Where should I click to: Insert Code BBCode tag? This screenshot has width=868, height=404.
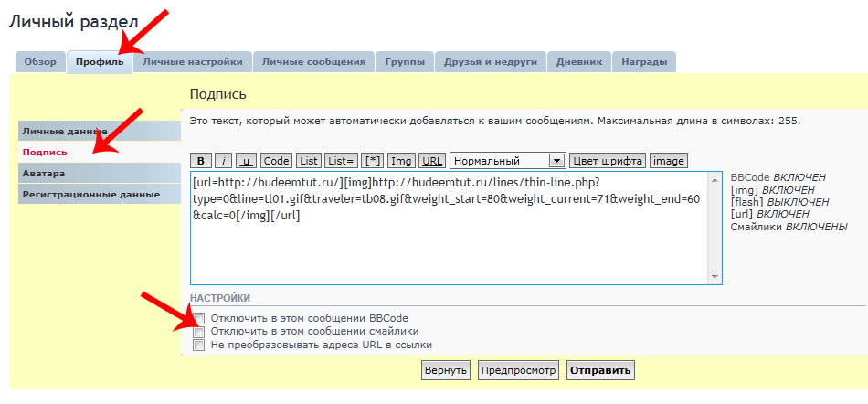(277, 161)
